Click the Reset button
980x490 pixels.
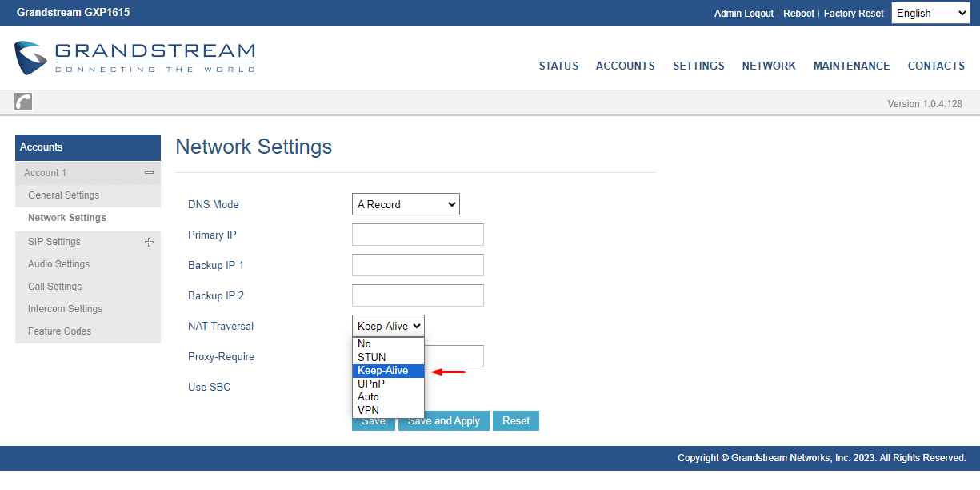tap(515, 420)
